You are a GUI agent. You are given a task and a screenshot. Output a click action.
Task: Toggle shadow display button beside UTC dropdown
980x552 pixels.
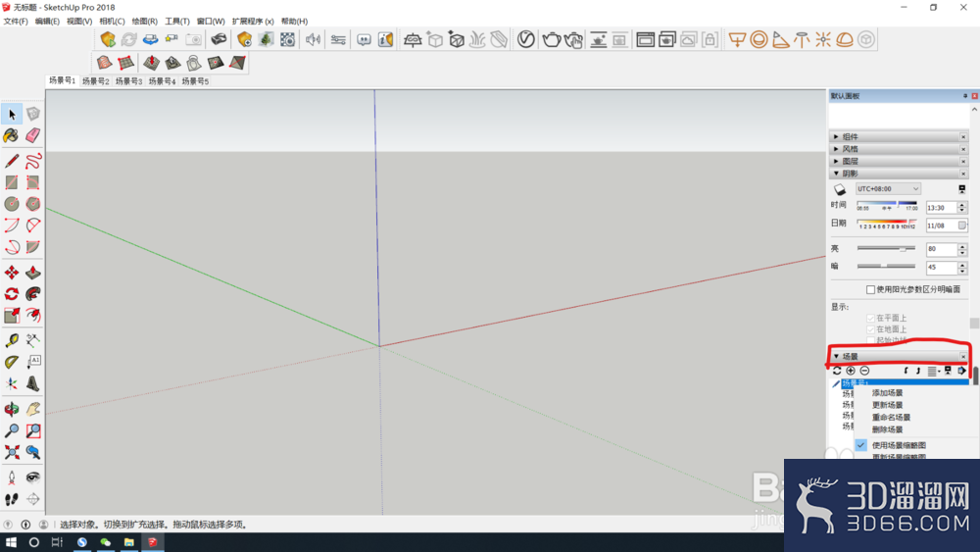[840, 189]
